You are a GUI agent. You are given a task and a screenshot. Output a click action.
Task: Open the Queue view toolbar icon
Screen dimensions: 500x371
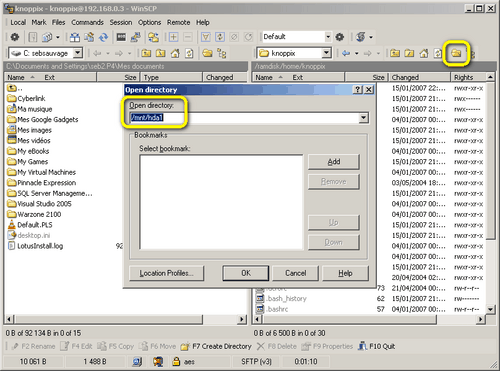click(33, 37)
